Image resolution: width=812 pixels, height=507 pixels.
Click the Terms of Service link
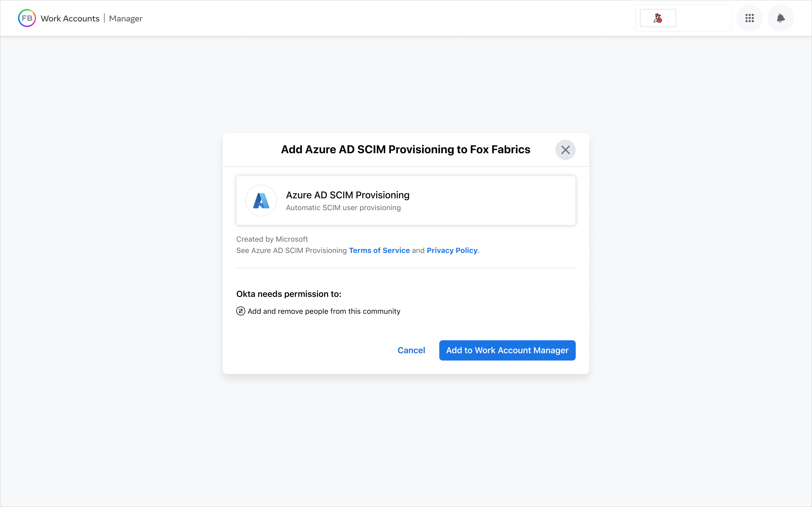click(x=379, y=250)
